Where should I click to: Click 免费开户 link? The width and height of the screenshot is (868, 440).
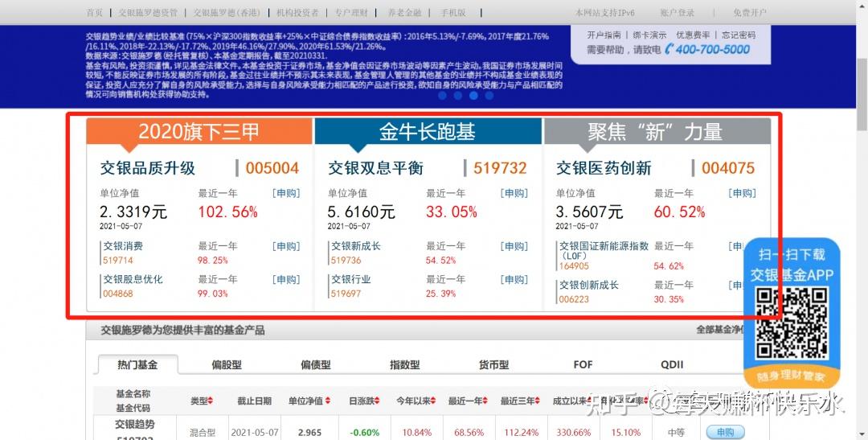point(750,12)
